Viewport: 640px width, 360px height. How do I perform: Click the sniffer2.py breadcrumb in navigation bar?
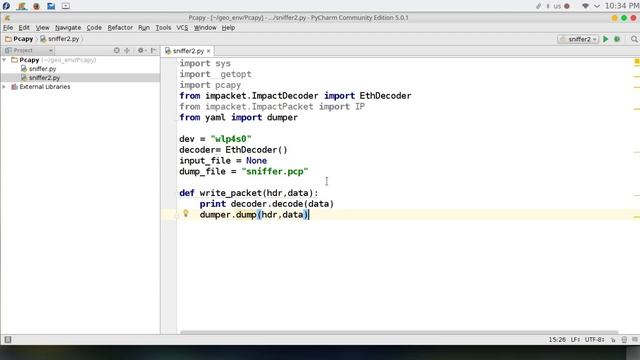point(60,39)
